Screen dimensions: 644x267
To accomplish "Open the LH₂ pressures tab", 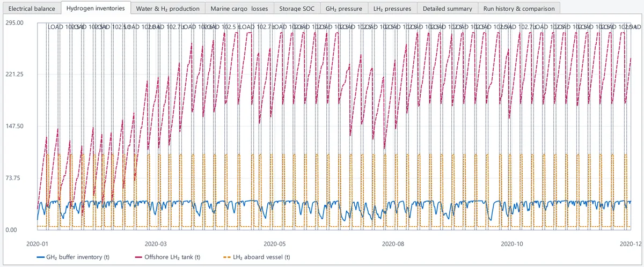I will coord(392,9).
